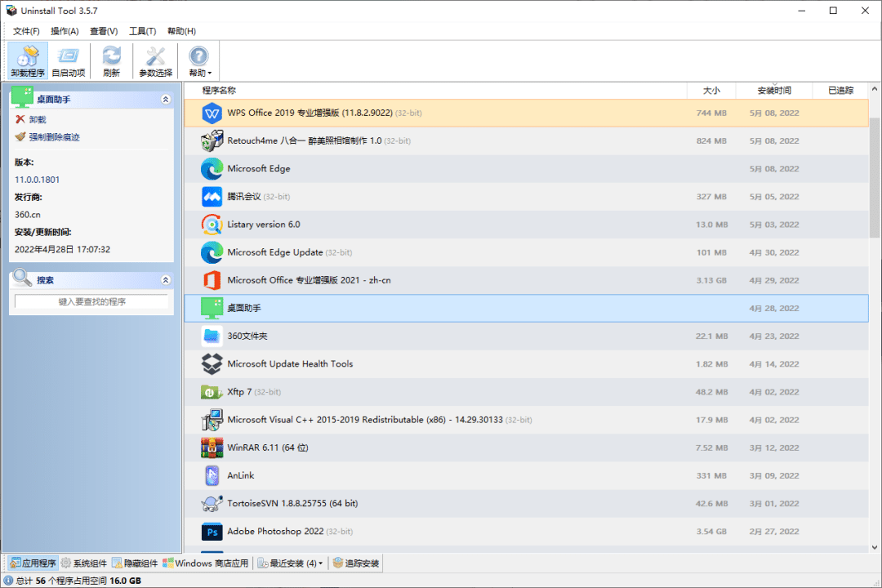Viewport: 882px width, 588px height.
Task: Open the 查看(V) menu
Action: pos(104,31)
